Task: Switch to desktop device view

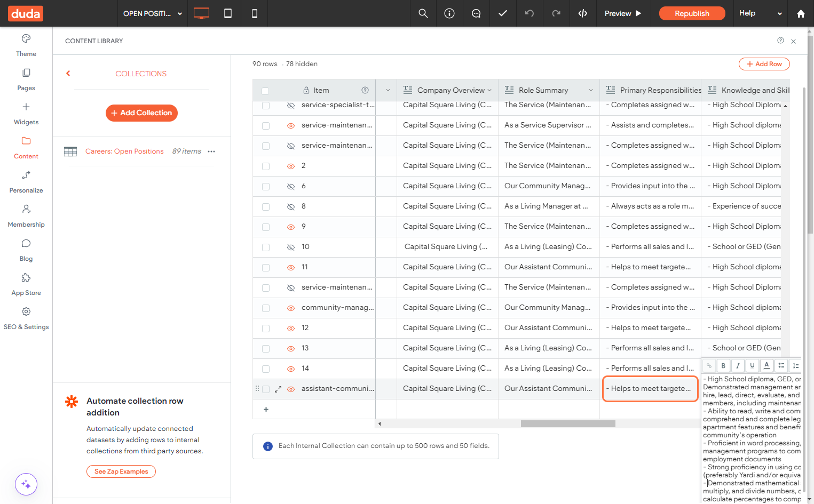Action: pyautogui.click(x=201, y=13)
